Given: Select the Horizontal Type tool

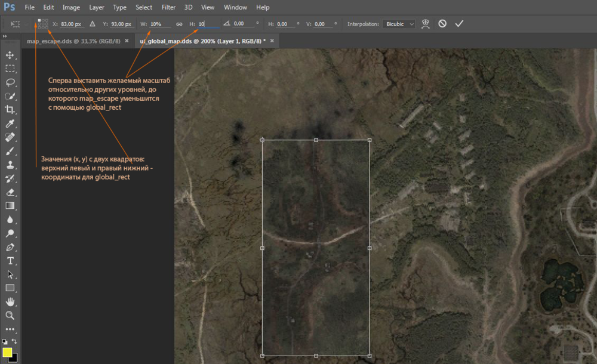Looking at the screenshot, I should 10,261.
